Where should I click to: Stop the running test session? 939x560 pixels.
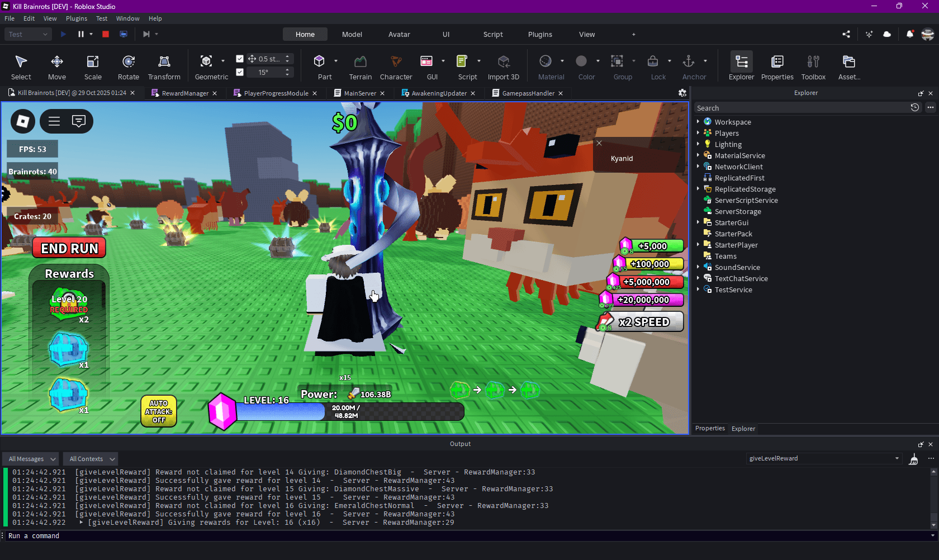click(106, 34)
